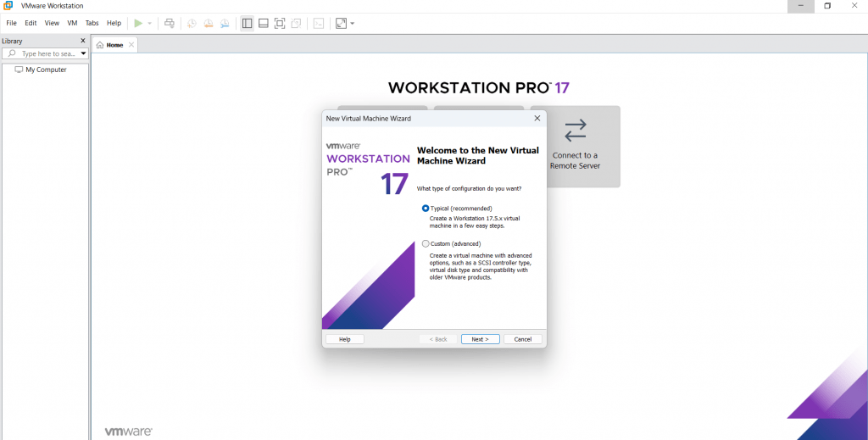
Task: Close the Library panel
Action: pos(83,41)
